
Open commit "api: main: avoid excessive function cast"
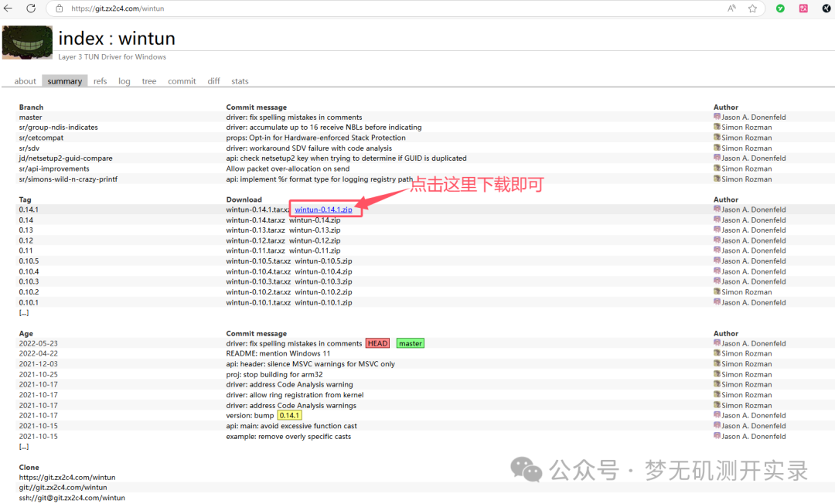pos(291,426)
